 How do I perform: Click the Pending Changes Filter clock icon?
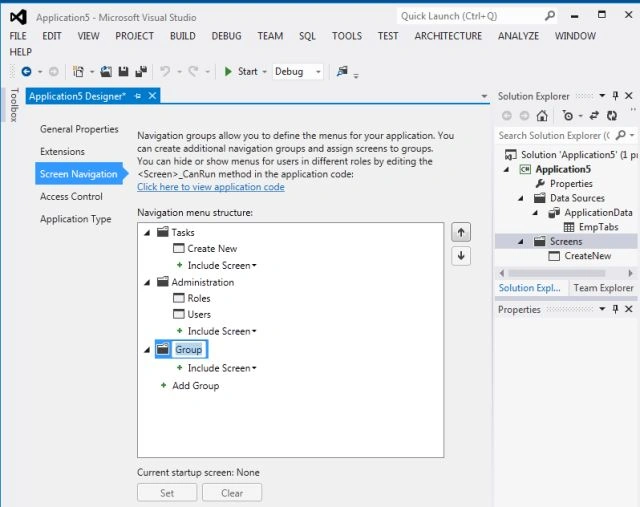point(568,116)
